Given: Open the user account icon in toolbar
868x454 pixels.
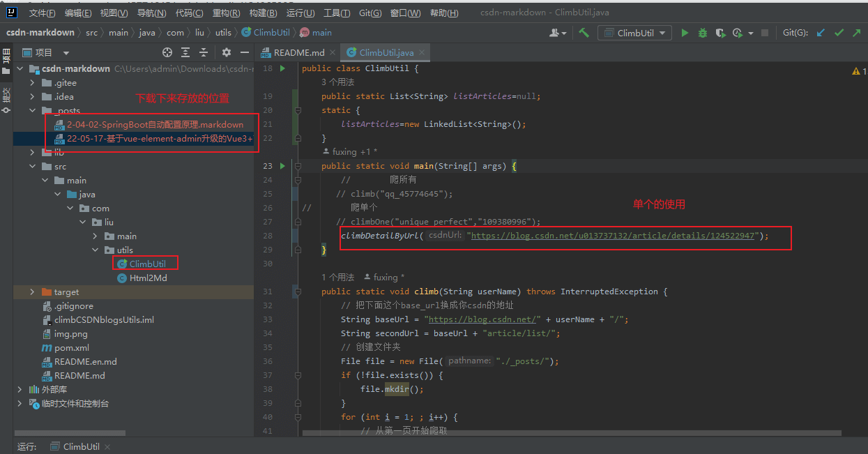Looking at the screenshot, I should point(558,33).
